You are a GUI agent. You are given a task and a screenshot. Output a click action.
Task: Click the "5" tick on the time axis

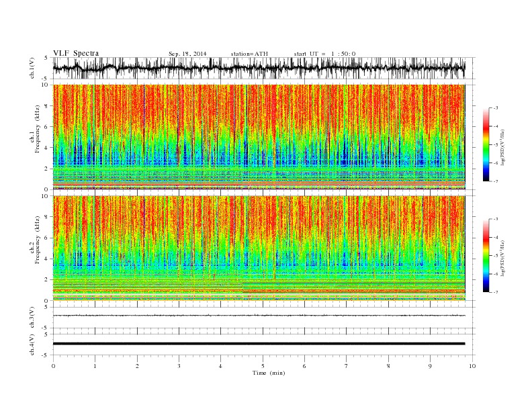(263, 366)
